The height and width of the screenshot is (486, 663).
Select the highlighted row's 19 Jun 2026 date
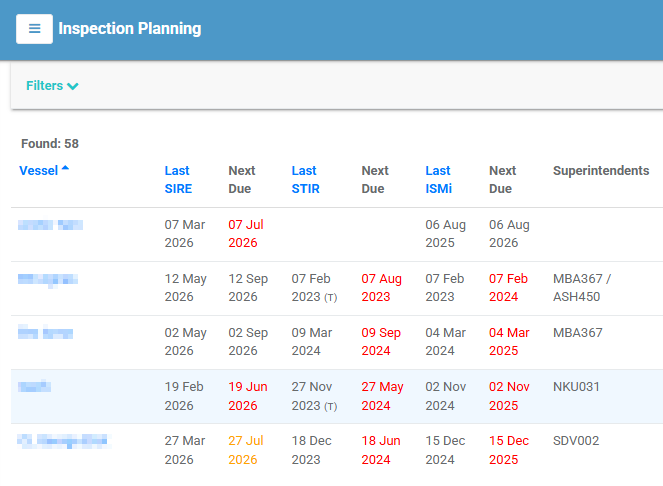(x=248, y=396)
